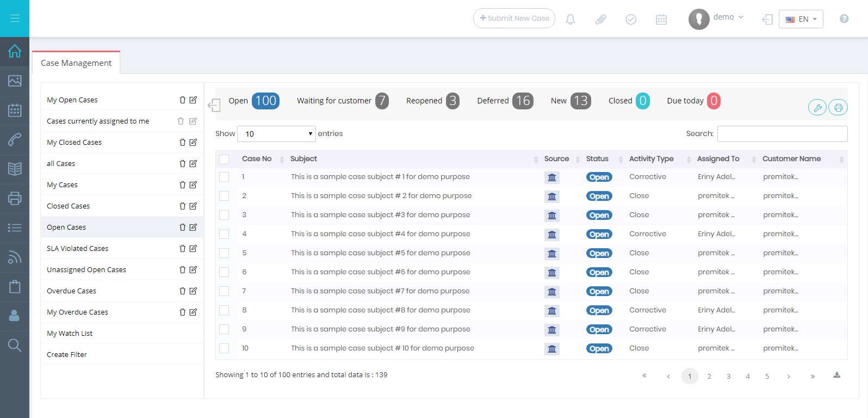This screenshot has width=868, height=418.
Task: Check the box for case 3
Action: coord(224,215)
